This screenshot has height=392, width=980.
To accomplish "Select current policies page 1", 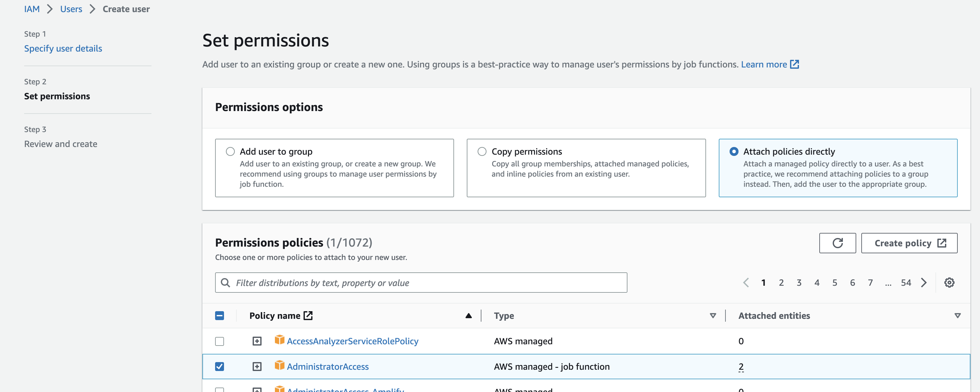I will (763, 283).
